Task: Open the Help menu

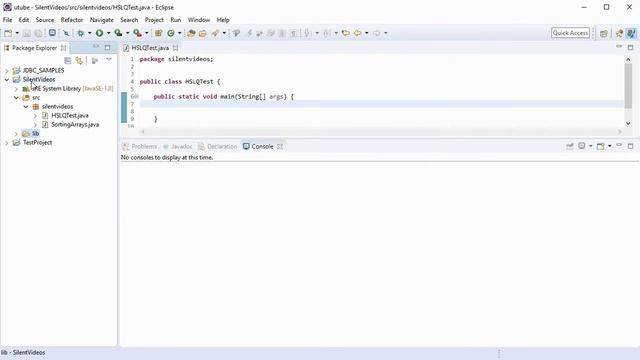Action: pos(223,20)
